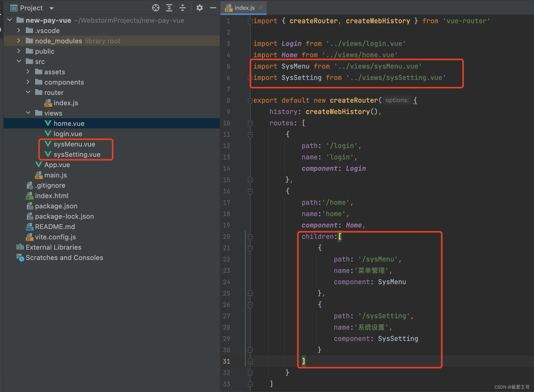Open package.json file
The width and height of the screenshot is (534, 392).
[x=56, y=206]
